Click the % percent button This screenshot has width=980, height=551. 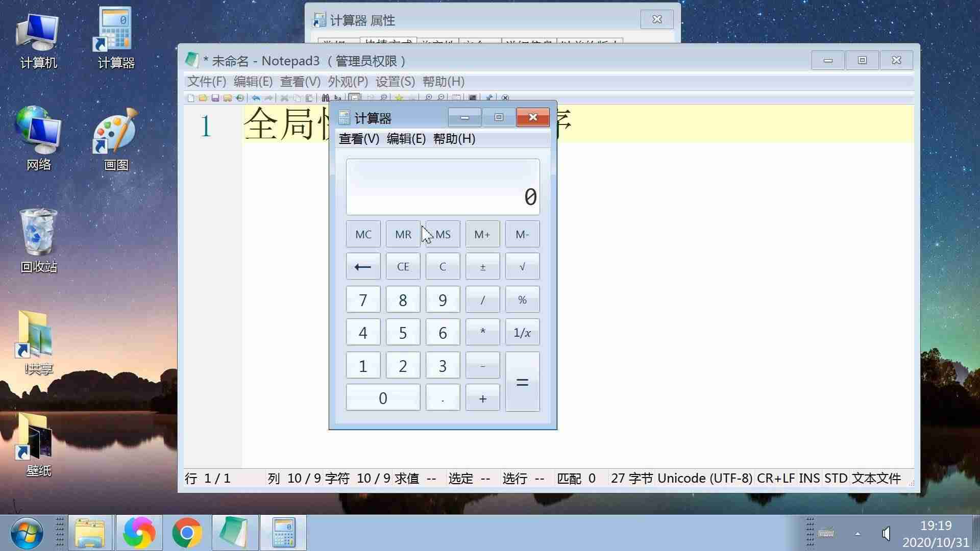point(522,299)
